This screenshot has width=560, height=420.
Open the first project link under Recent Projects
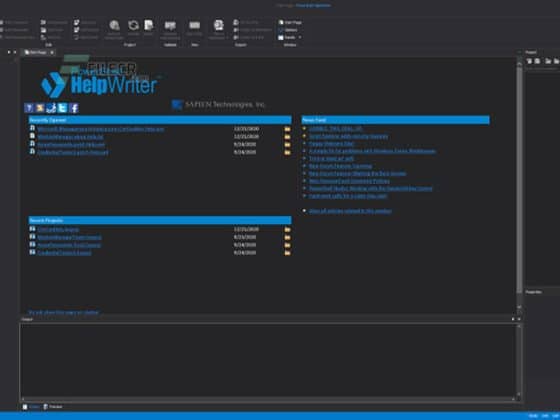(x=58, y=229)
